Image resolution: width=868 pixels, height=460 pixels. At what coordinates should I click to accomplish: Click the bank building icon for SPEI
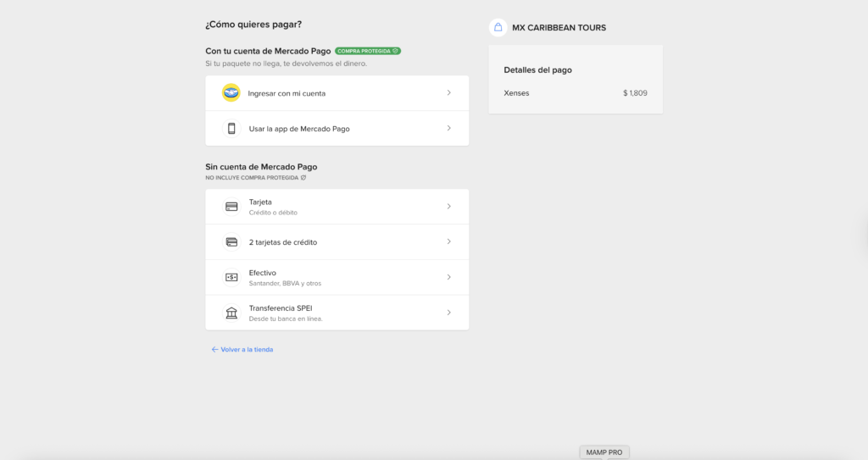231,313
